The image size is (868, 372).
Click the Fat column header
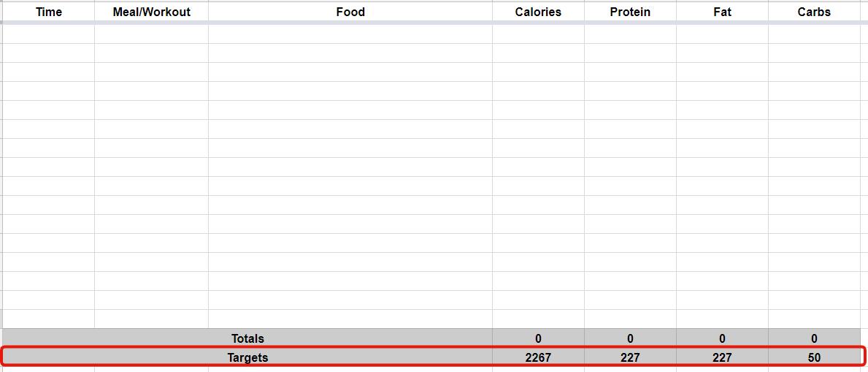[722, 12]
